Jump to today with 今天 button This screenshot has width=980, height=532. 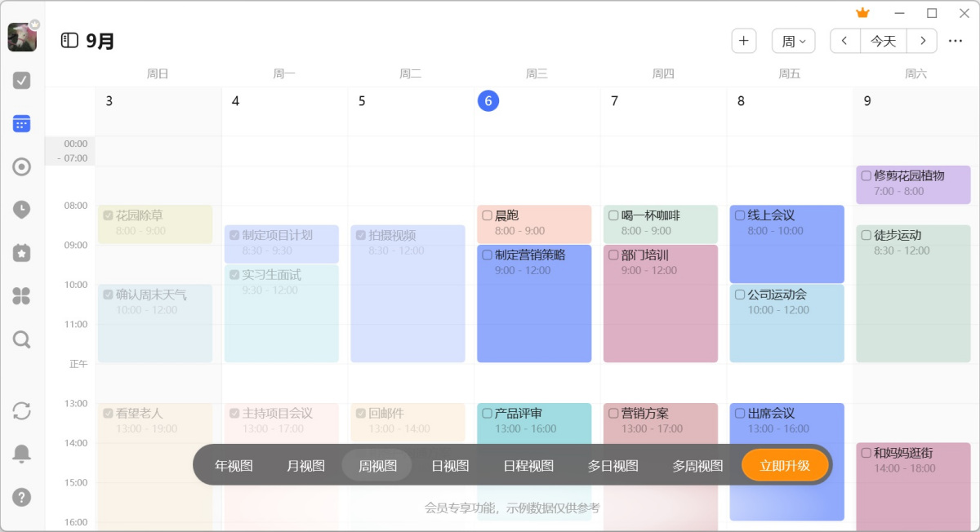click(x=883, y=41)
